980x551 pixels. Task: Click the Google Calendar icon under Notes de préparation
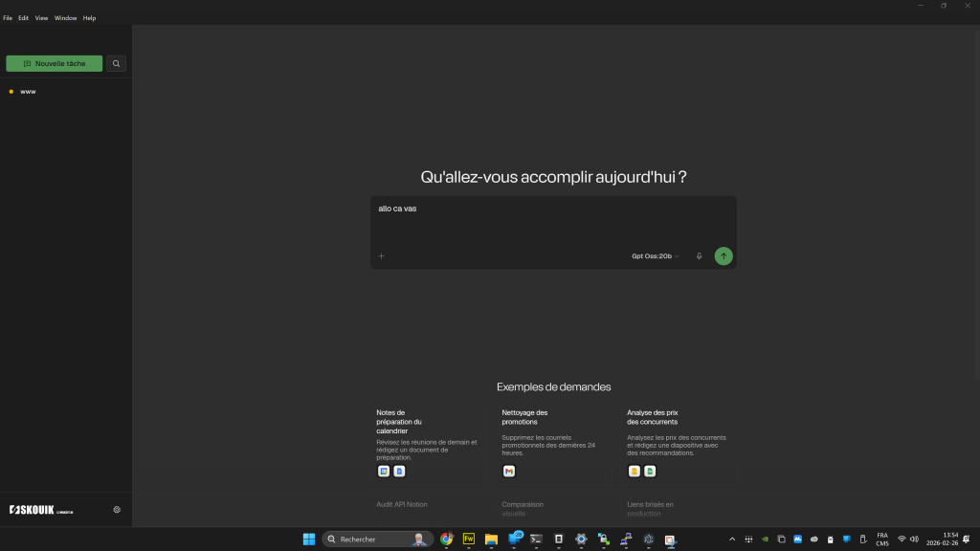383,471
